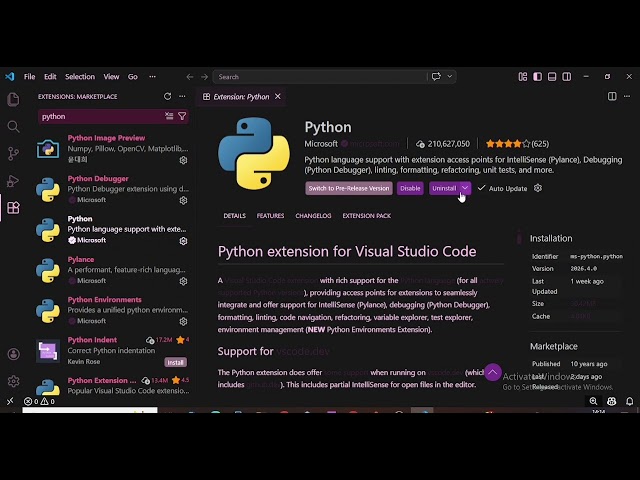Open manage gear for Python Image Preview
Viewport: 640px width, 480px height.
[184, 160]
